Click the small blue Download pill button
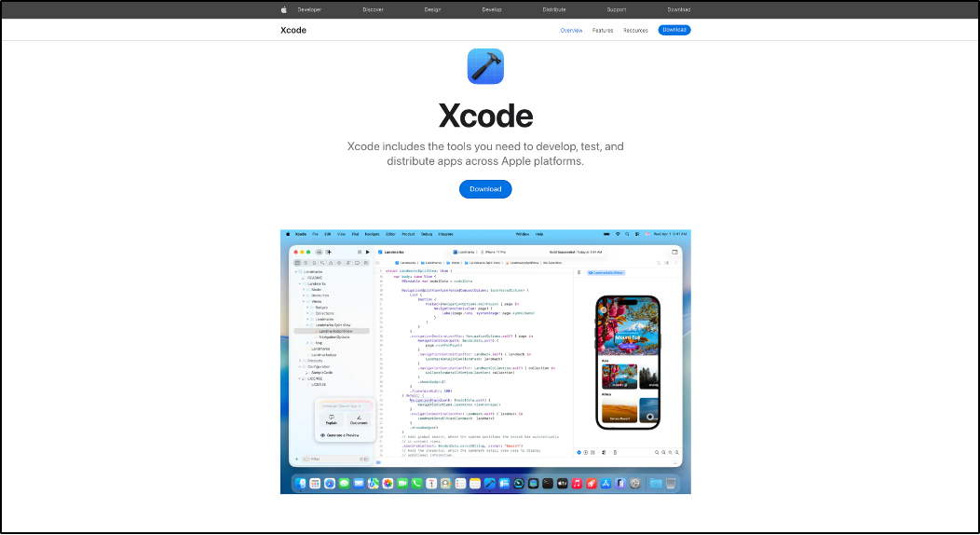Image resolution: width=980 pixels, height=535 pixels. click(x=674, y=30)
